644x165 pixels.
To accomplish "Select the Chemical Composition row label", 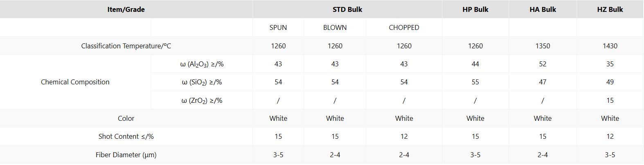I will click(75, 82).
